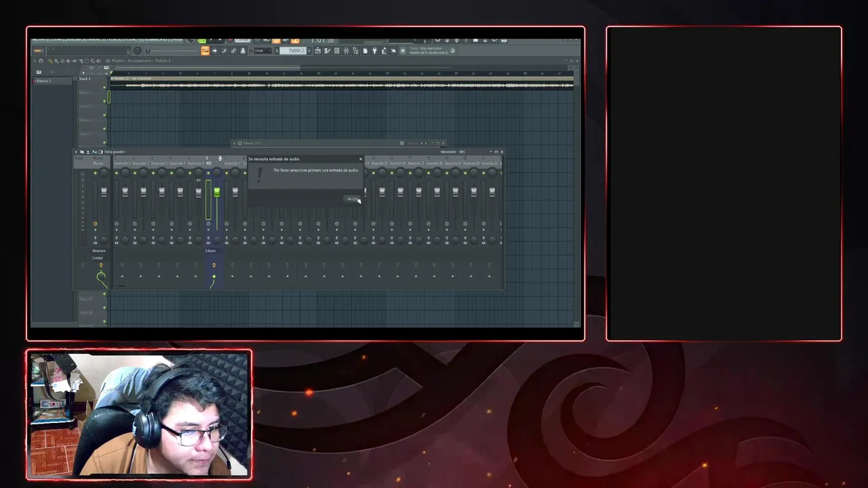
Task: Open the Línea snap dropdown
Action: pyautogui.click(x=263, y=51)
